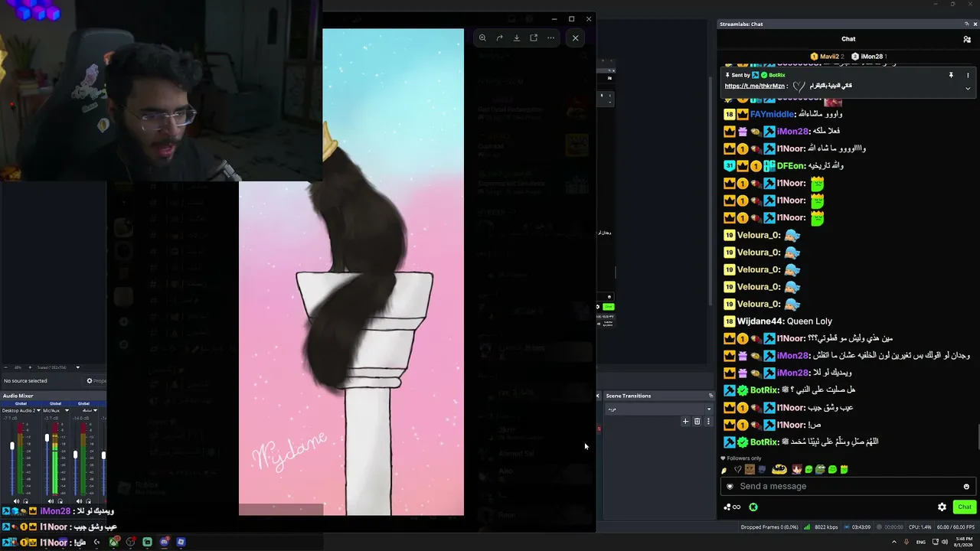Image resolution: width=980 pixels, height=551 pixels.
Task: Pop out the Streamlabs Chat dock
Action: pyautogui.click(x=967, y=24)
